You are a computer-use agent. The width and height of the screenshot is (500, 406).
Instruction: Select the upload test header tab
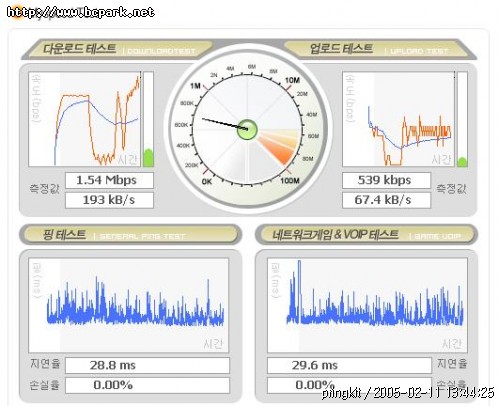pyautogui.click(x=380, y=50)
